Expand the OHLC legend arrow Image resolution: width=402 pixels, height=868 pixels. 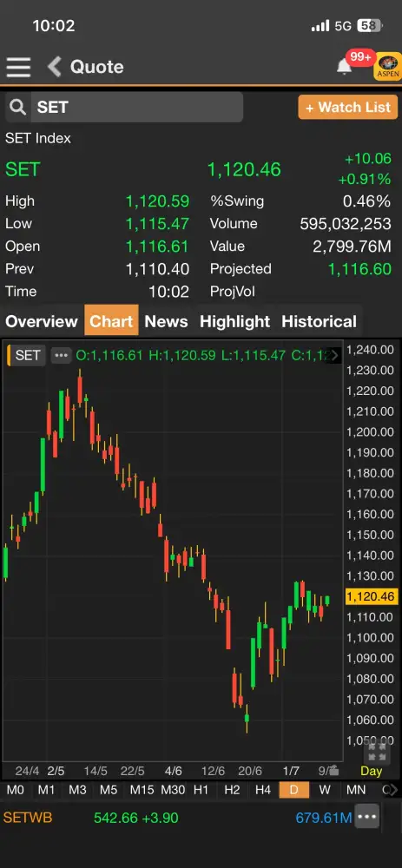point(334,355)
